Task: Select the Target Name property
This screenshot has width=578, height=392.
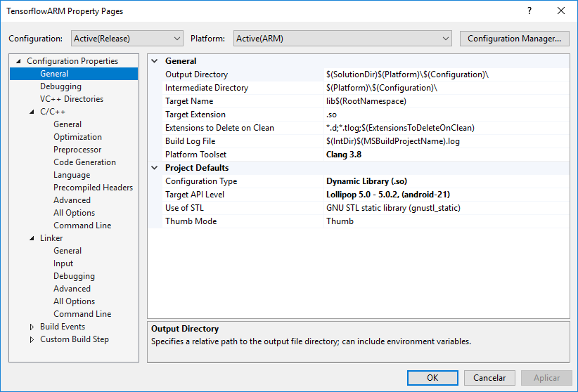Action: point(189,101)
